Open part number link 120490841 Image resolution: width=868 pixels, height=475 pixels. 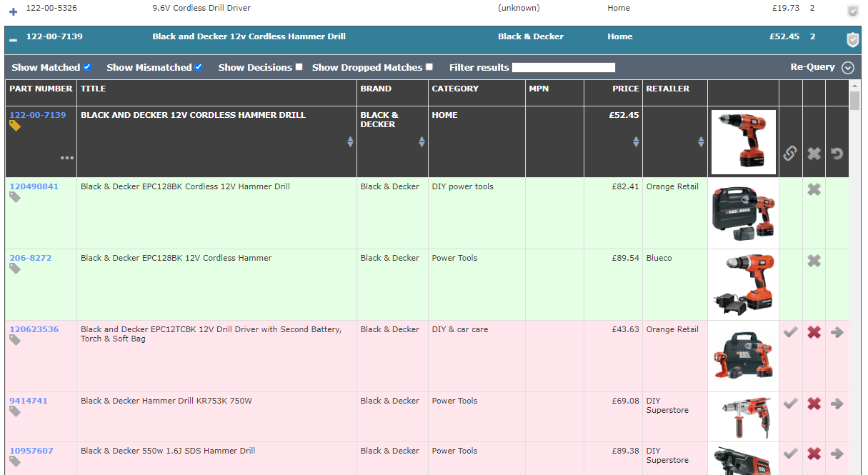[34, 186]
